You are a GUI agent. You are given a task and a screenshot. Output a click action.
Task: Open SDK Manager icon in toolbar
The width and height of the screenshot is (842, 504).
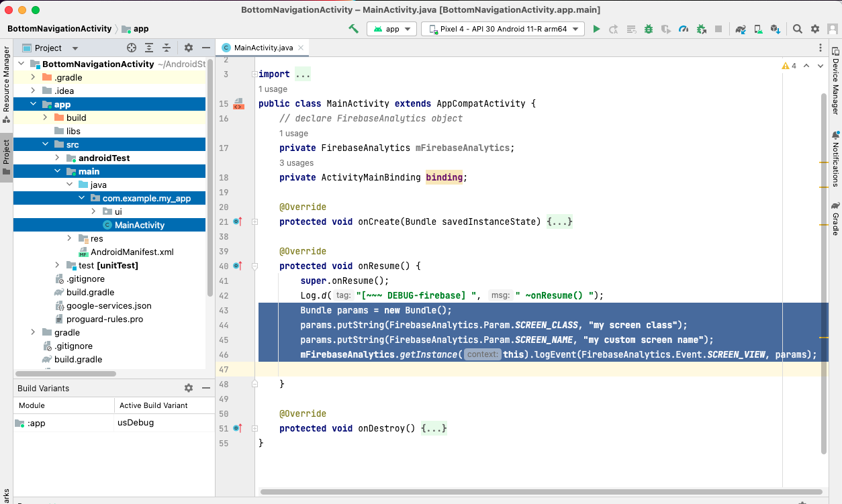[776, 29]
